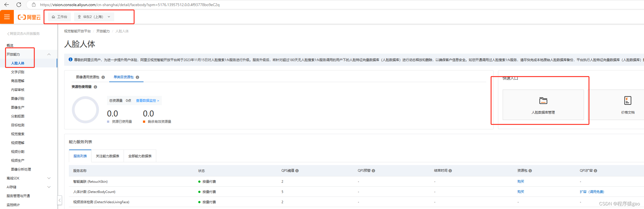The width and height of the screenshot is (644, 209).
Task: Collapse the sidebar with the arrow handle
Action: [x=60, y=200]
